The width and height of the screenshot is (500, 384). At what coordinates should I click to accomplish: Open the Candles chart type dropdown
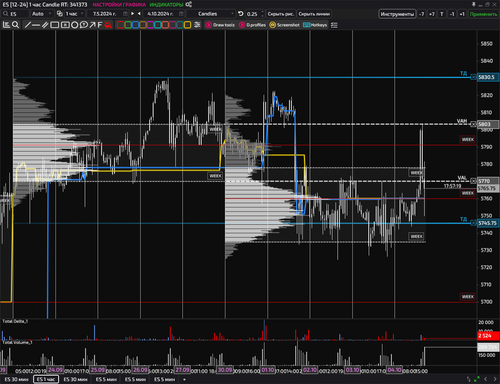point(211,14)
